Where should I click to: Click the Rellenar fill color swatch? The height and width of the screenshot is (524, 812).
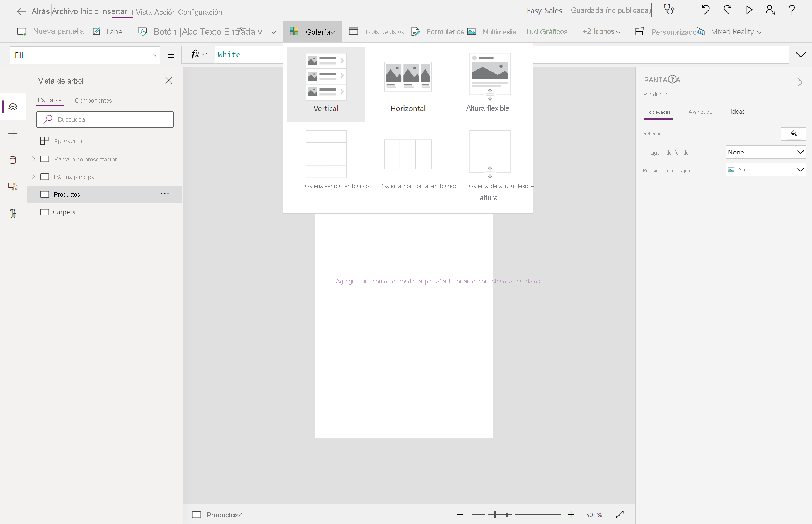coord(793,134)
